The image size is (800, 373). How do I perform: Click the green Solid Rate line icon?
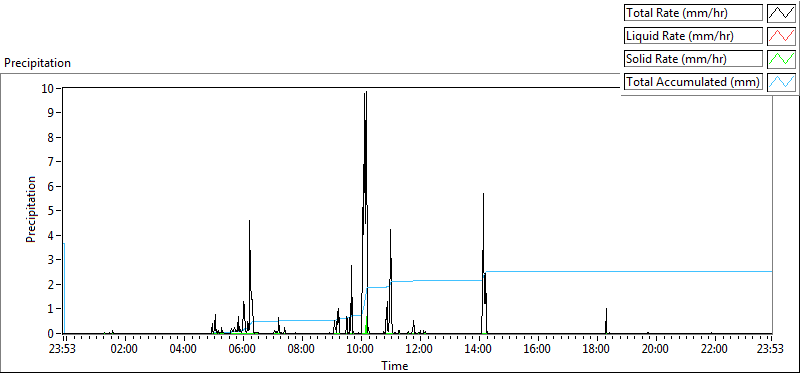point(781,59)
